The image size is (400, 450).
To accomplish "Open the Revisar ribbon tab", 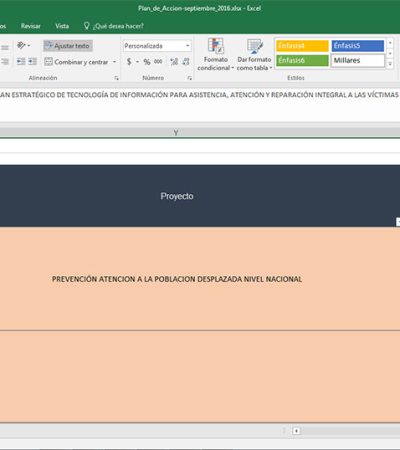I will click(x=30, y=26).
